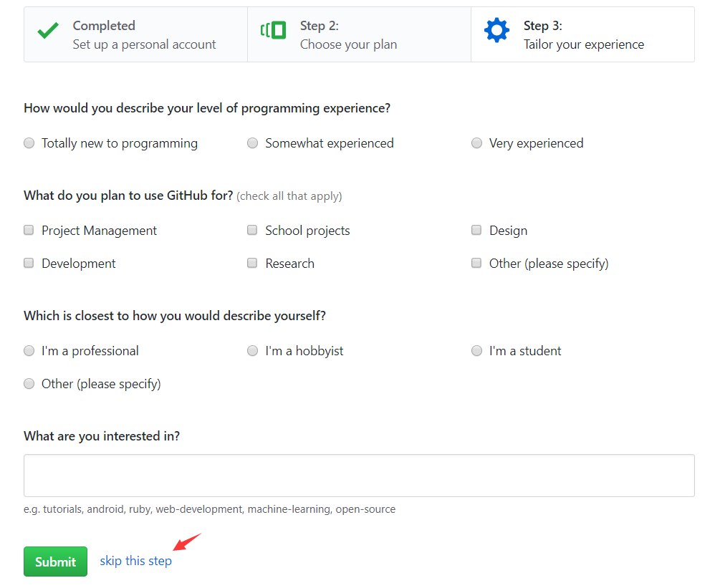Image resolution: width=715 pixels, height=588 pixels.
Task: Check the Development checkbox
Action: tap(29, 264)
